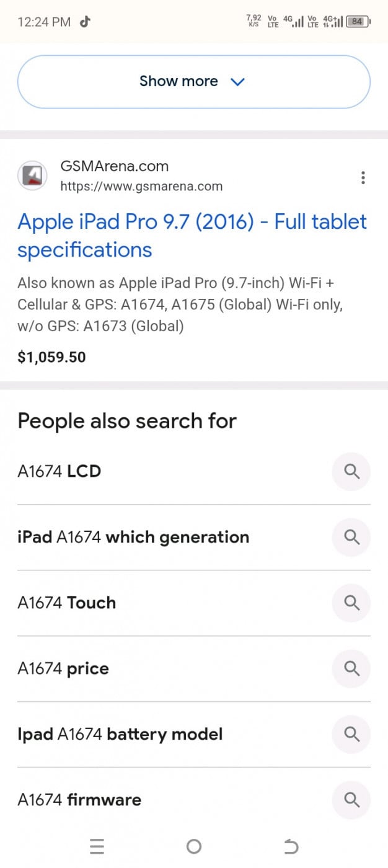Tap the Android back navigation button
388x868 pixels.
(x=291, y=846)
